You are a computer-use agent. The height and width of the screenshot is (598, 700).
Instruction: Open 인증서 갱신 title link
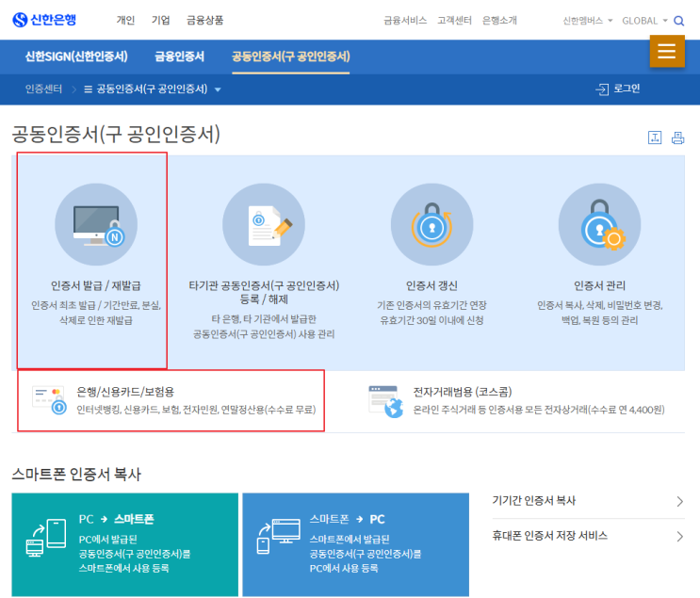point(431,285)
